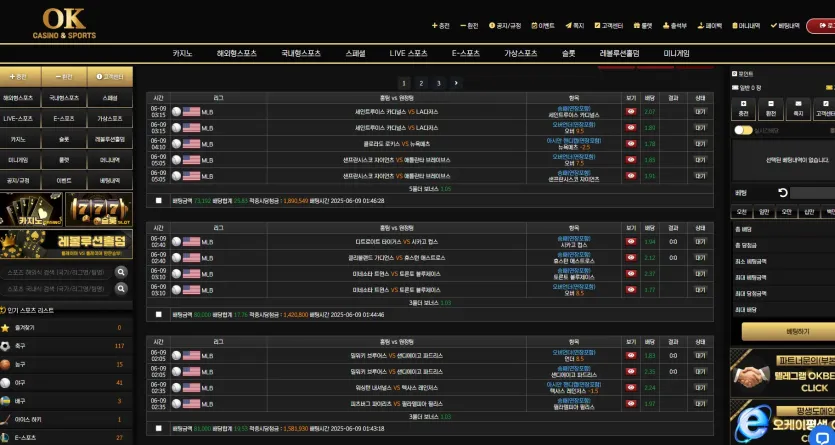Click search icon beside 스포츠 해외식 검색 field

121,273
